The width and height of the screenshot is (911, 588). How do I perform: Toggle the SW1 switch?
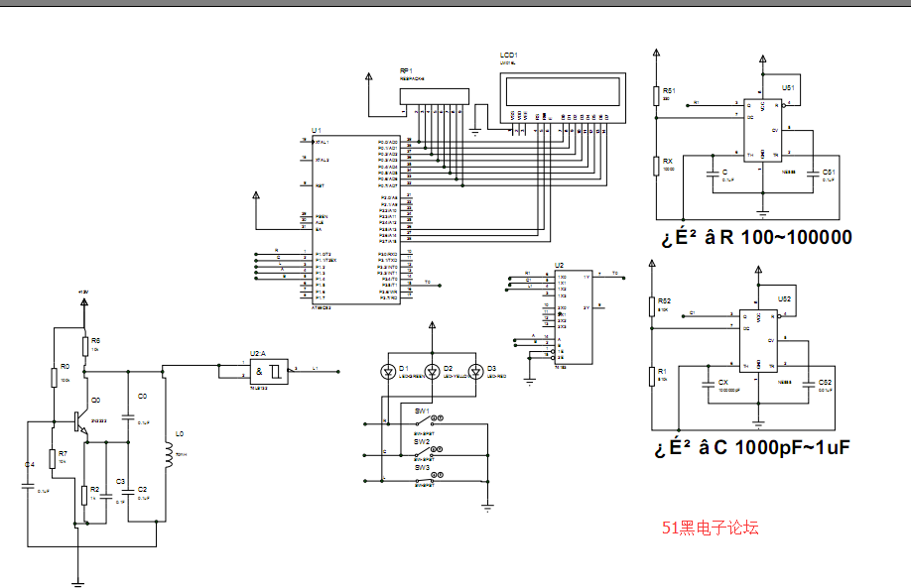(424, 420)
